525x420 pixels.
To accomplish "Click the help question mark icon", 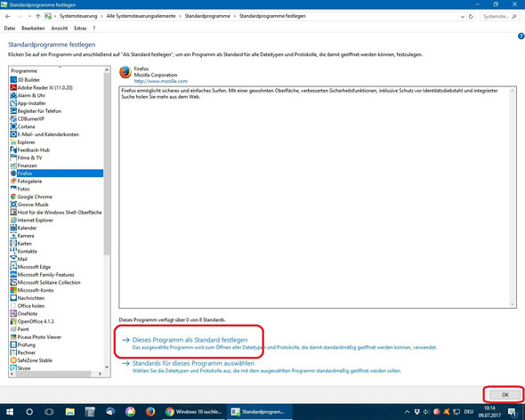I will pos(521,36).
